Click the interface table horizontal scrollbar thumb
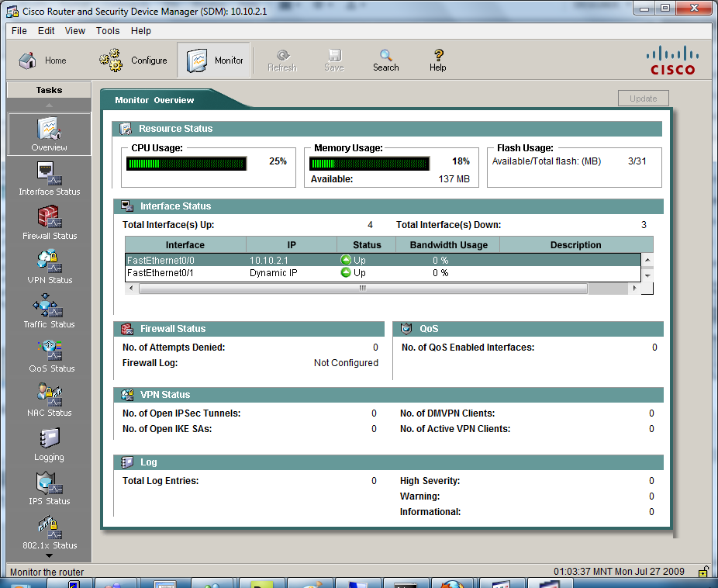The image size is (718, 588). tap(363, 288)
